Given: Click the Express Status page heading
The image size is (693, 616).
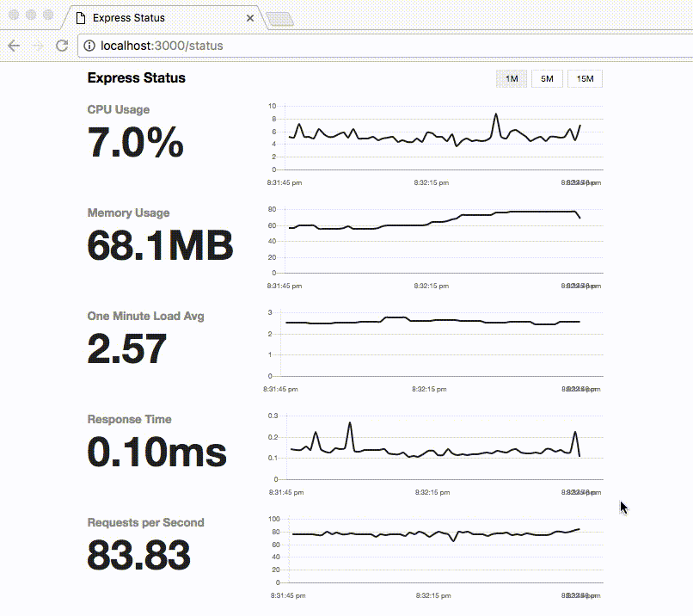Looking at the screenshot, I should 136,77.
